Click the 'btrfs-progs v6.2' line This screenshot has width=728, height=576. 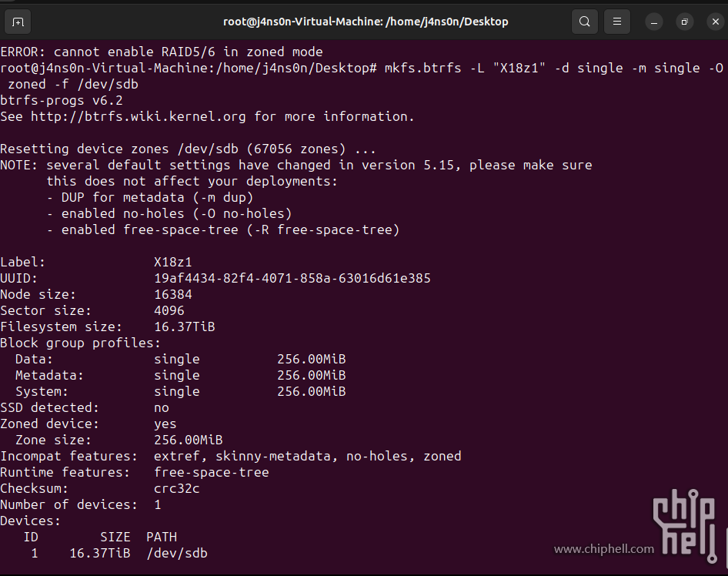[62, 100]
